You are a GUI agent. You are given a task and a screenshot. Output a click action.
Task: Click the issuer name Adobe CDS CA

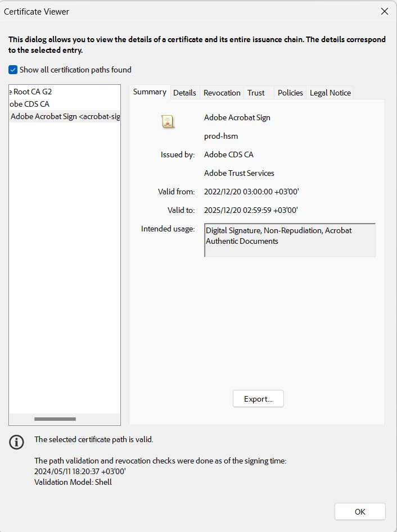coord(228,154)
